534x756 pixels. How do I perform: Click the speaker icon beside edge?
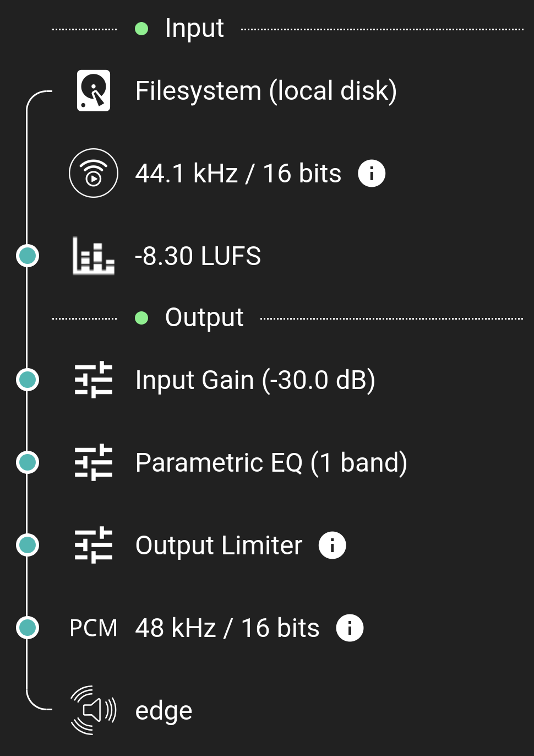[x=94, y=710]
